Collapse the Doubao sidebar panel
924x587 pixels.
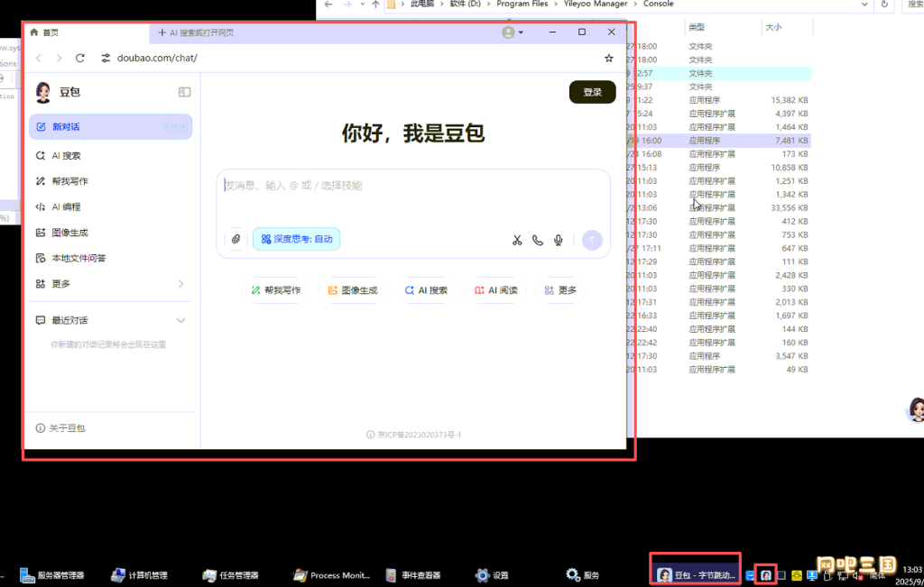pyautogui.click(x=184, y=92)
